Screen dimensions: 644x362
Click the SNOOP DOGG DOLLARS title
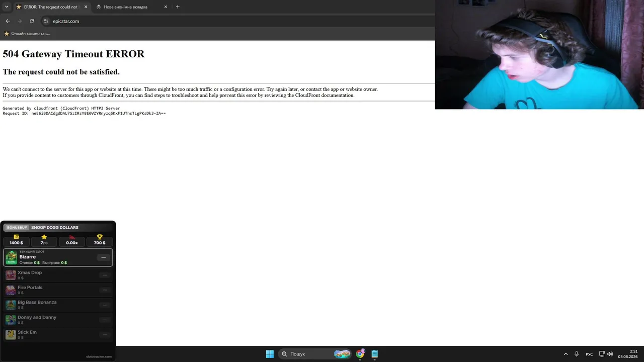(55, 228)
